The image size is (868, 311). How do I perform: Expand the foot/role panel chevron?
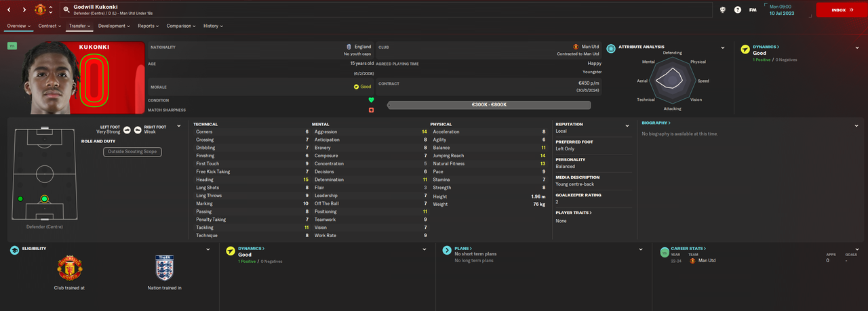pos(179,125)
